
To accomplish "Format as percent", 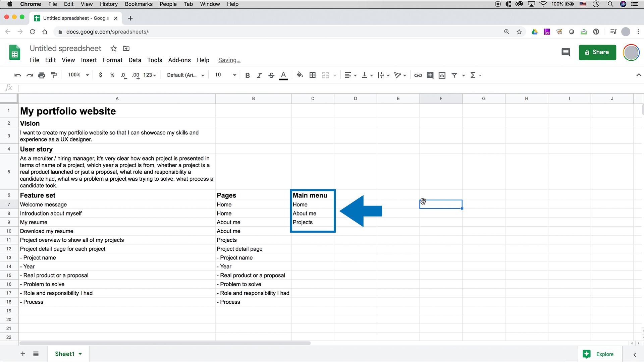I will click(x=112, y=75).
